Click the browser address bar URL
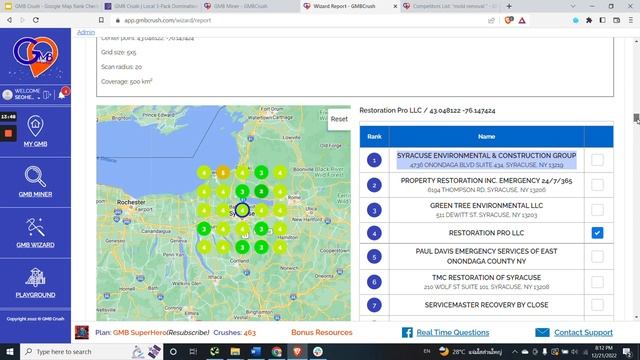Image resolution: width=640 pixels, height=360 pixels. tap(167, 20)
